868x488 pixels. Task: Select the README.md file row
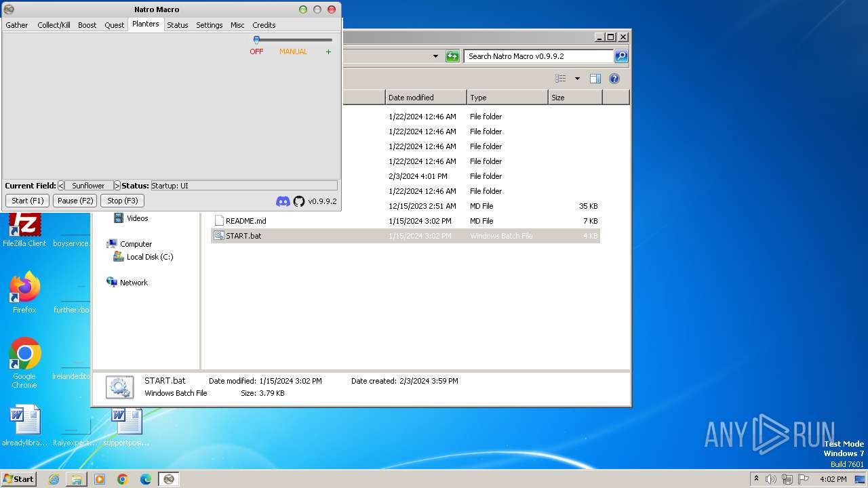pos(406,221)
